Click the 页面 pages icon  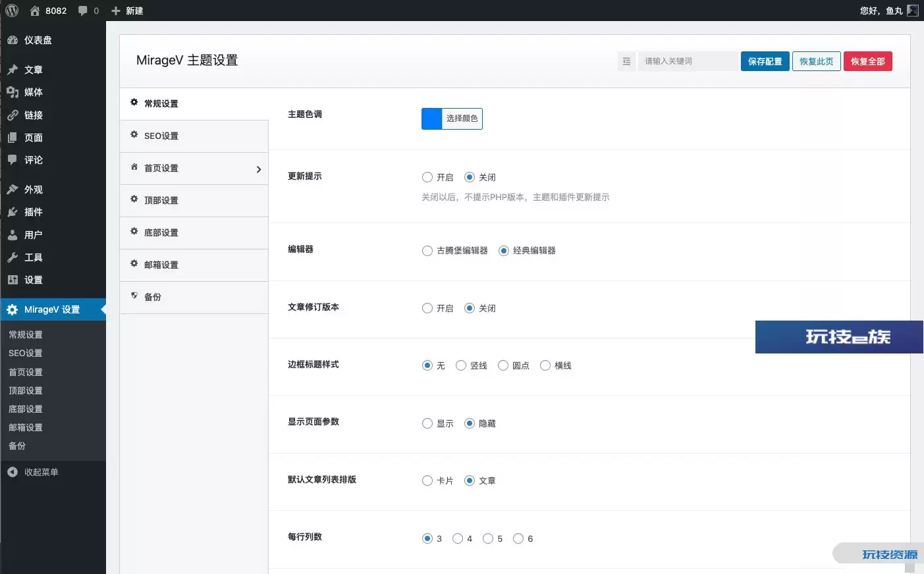point(13,138)
